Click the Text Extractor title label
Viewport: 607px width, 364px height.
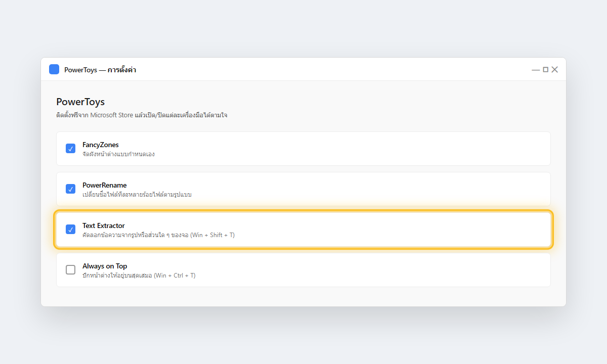tap(104, 225)
